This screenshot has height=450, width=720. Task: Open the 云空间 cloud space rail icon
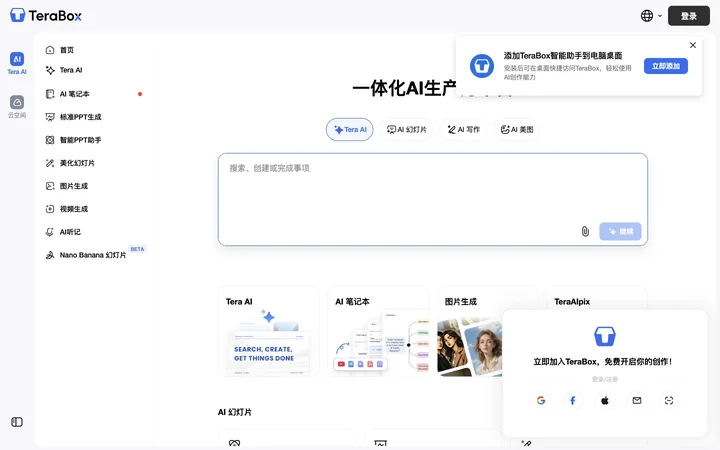pos(17,106)
